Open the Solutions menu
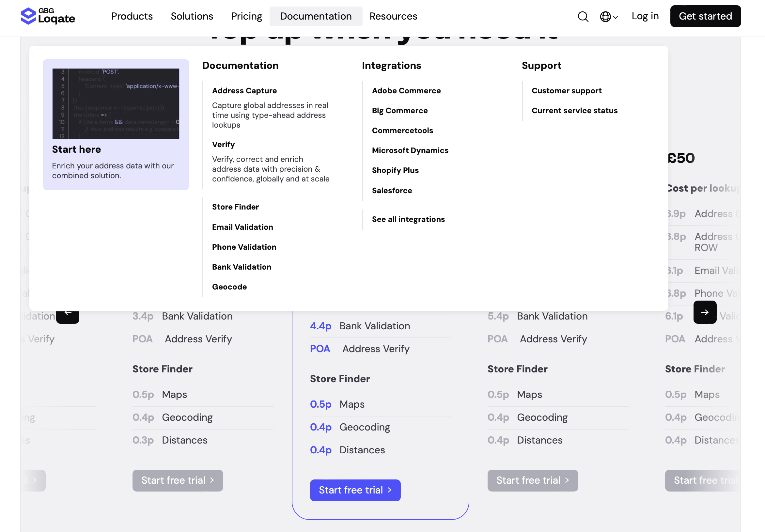 [x=192, y=16]
